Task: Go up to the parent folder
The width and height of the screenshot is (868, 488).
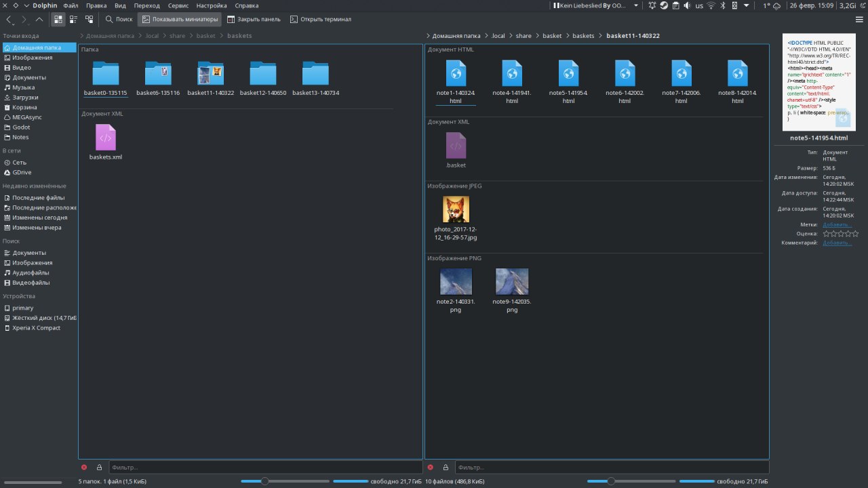Action: click(39, 20)
